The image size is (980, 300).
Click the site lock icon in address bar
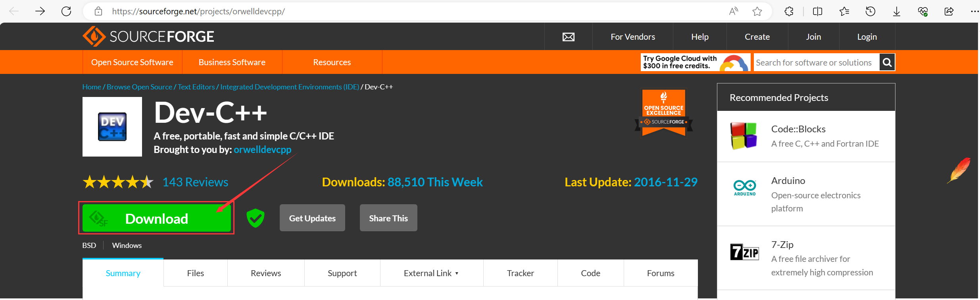98,12
